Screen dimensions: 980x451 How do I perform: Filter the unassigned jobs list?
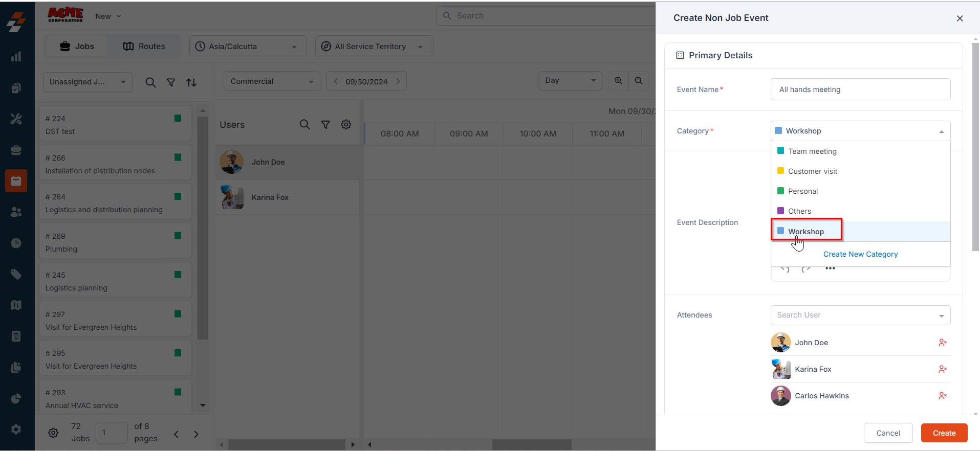171,82
